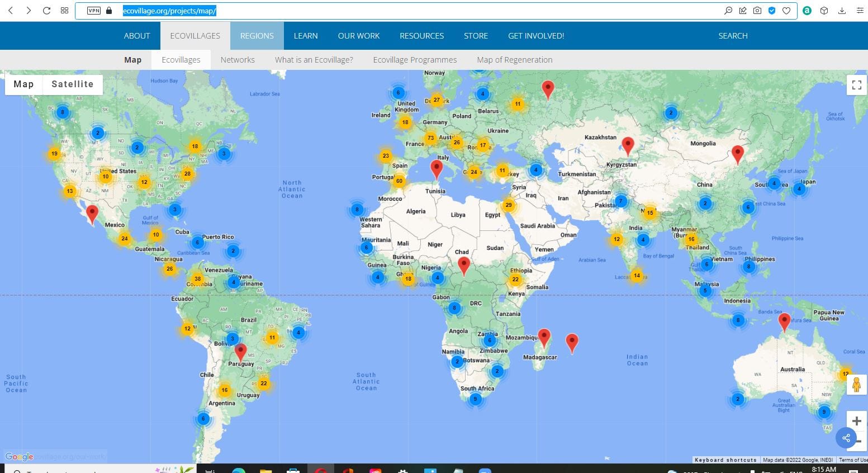Click the SEARCH link in navigation
The width and height of the screenshot is (868, 473).
[x=733, y=36]
